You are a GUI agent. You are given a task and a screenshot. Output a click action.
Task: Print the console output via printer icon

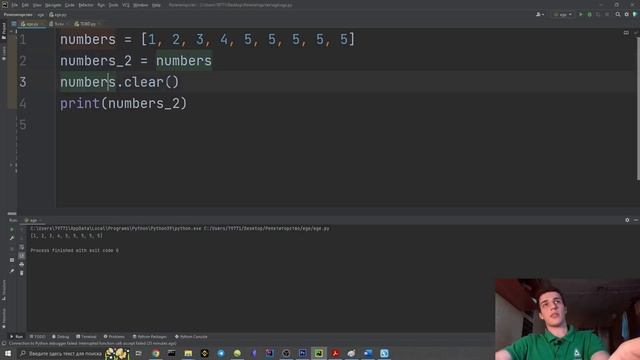22,264
